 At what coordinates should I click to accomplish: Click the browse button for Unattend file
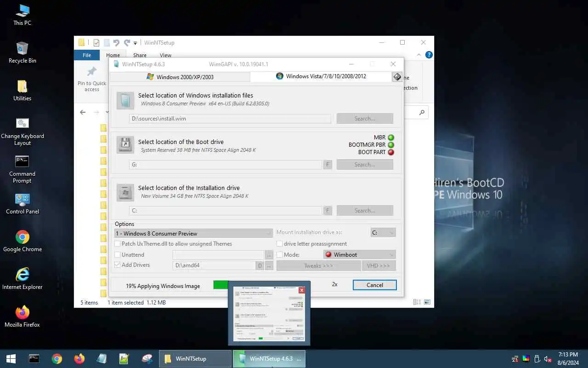click(269, 255)
